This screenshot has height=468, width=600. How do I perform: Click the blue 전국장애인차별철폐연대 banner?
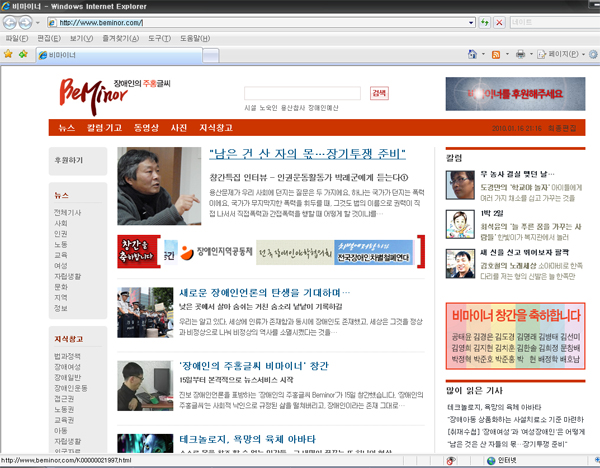tap(373, 252)
